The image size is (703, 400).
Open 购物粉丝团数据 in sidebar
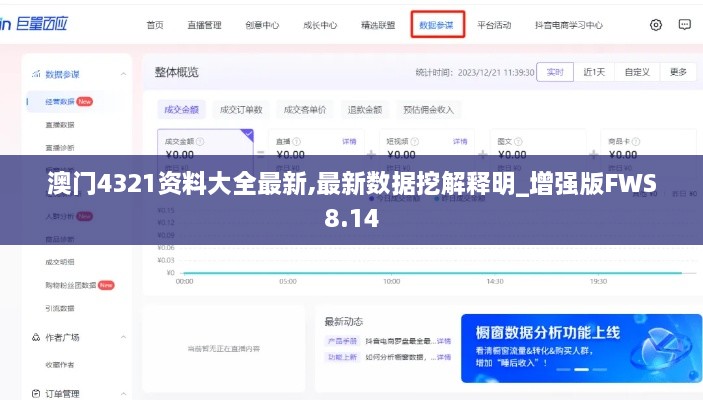click(x=71, y=285)
